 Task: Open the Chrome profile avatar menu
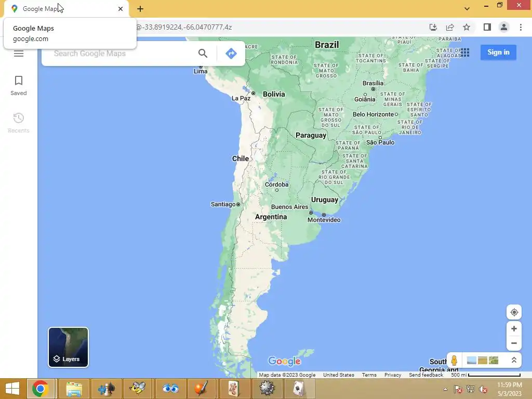click(x=504, y=27)
